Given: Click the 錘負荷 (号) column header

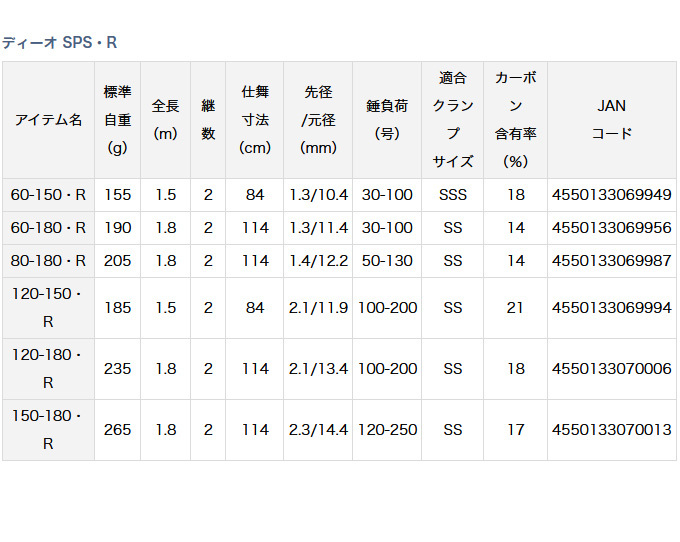Looking at the screenshot, I should click(x=386, y=120).
